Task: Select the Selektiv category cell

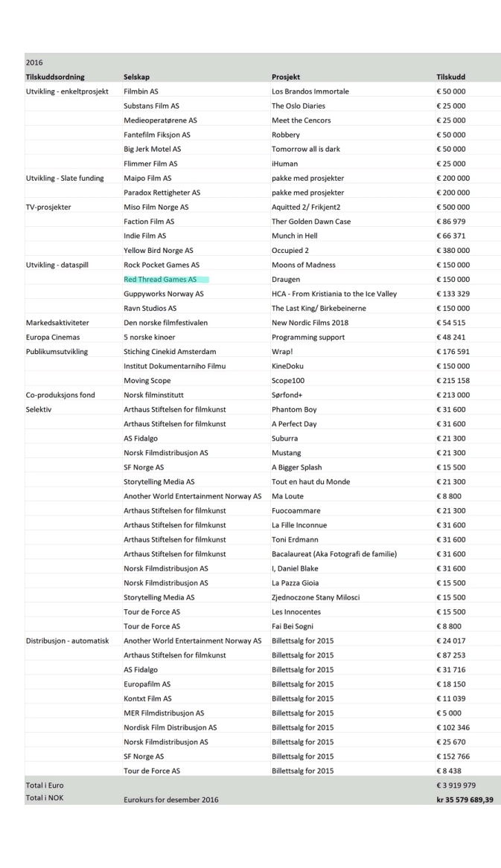Action: click(38, 409)
